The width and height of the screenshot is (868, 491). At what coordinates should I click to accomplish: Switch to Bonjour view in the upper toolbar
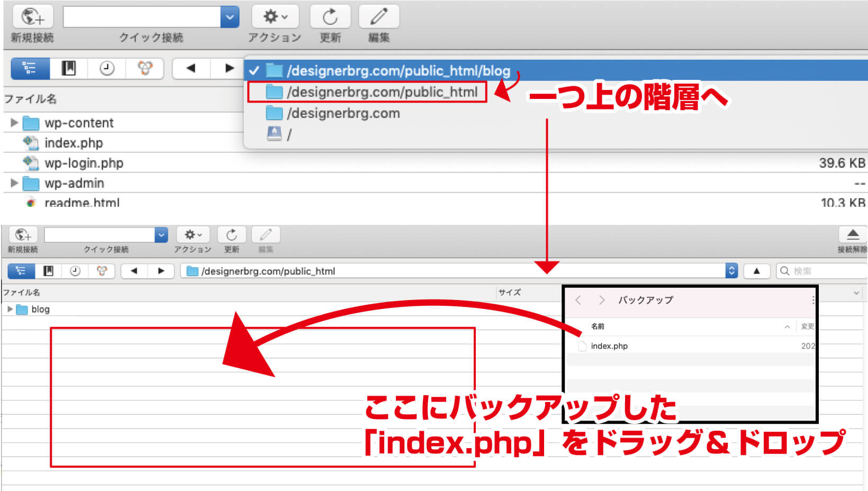(x=144, y=68)
